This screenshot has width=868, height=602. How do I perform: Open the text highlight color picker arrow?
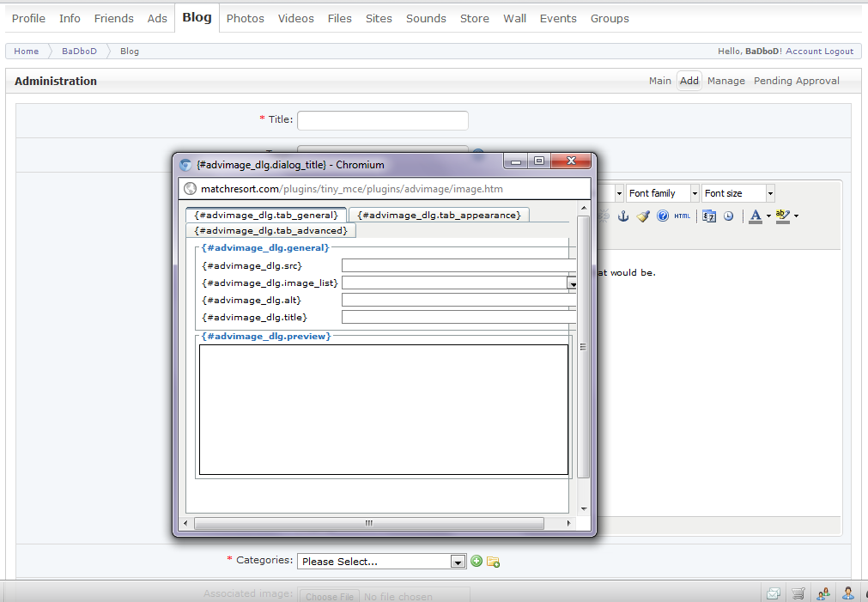pyautogui.click(x=797, y=216)
